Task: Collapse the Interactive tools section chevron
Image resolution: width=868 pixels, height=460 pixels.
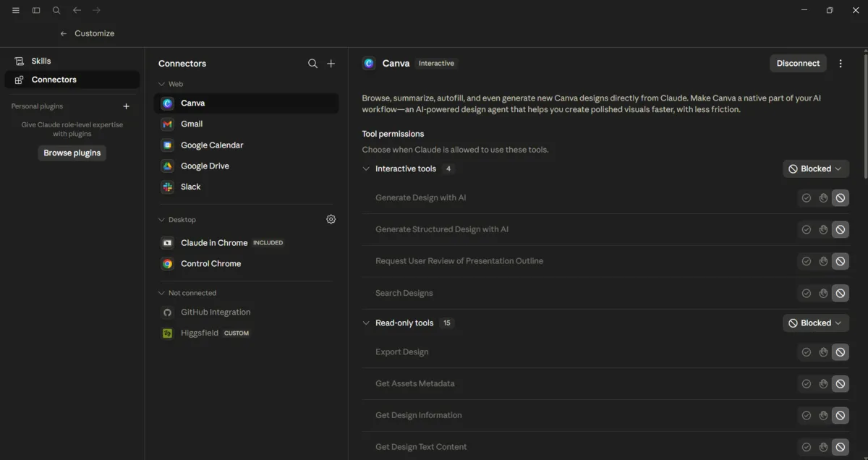Action: coord(366,169)
